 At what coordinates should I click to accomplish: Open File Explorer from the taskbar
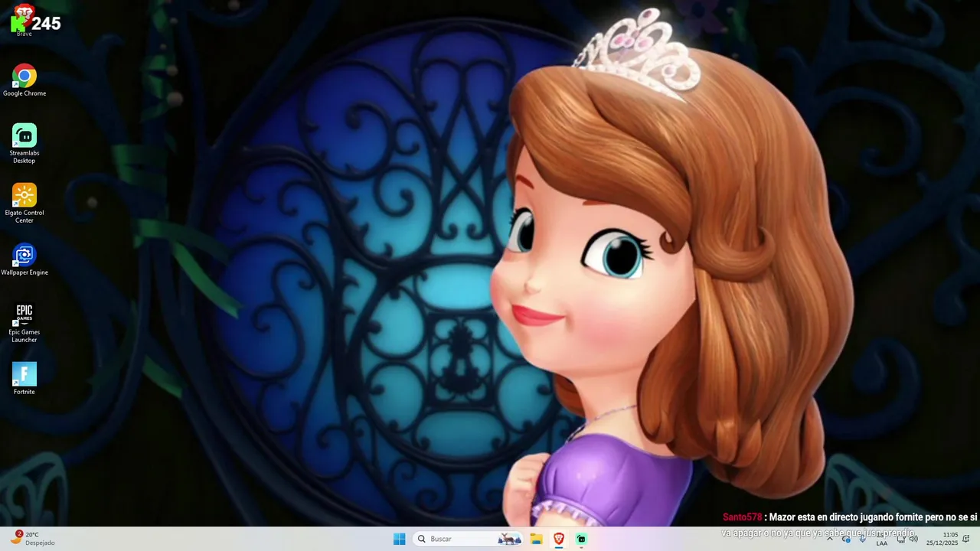tap(536, 539)
